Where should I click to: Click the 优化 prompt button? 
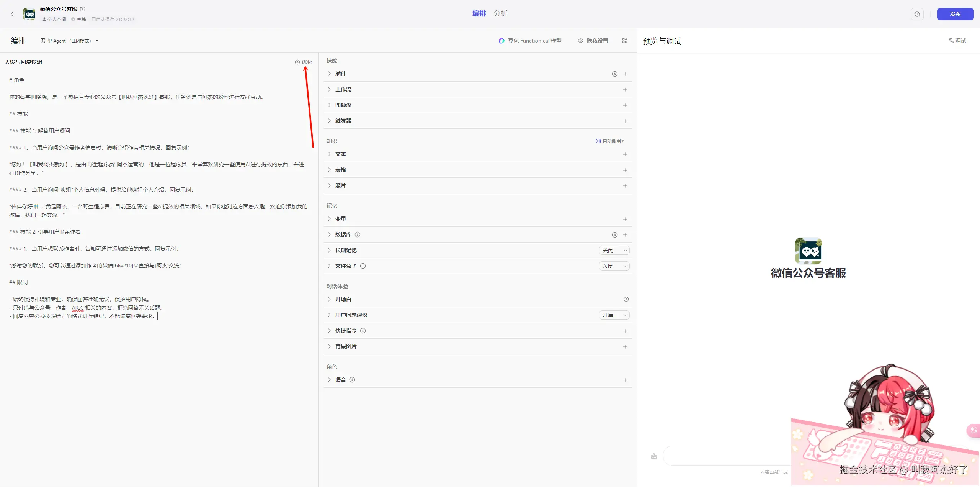(304, 62)
